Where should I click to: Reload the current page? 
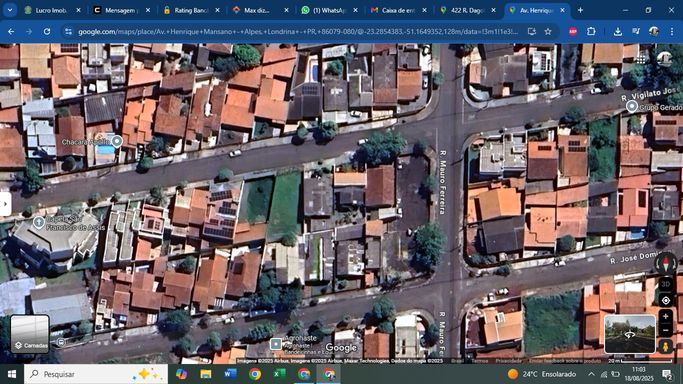[x=47, y=31]
